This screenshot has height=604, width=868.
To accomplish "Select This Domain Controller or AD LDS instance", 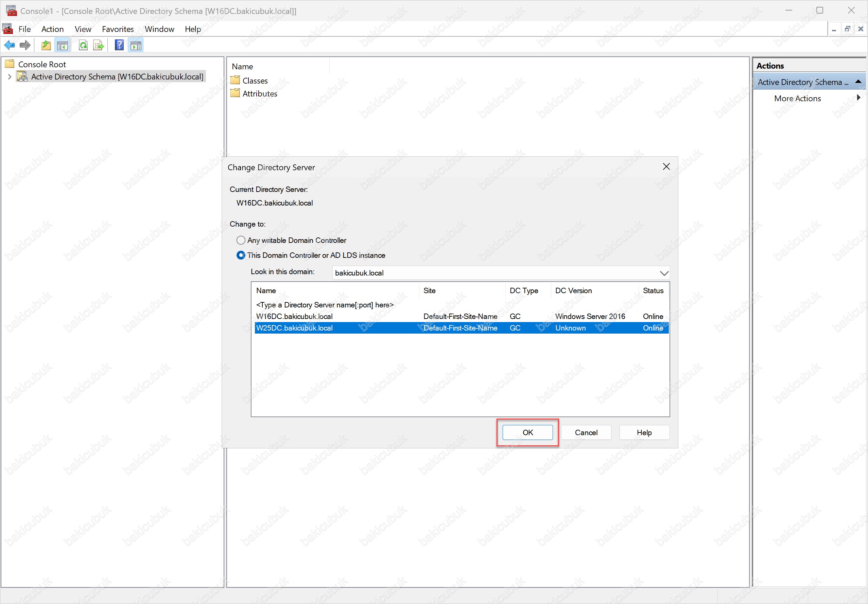I will pos(311,255).
